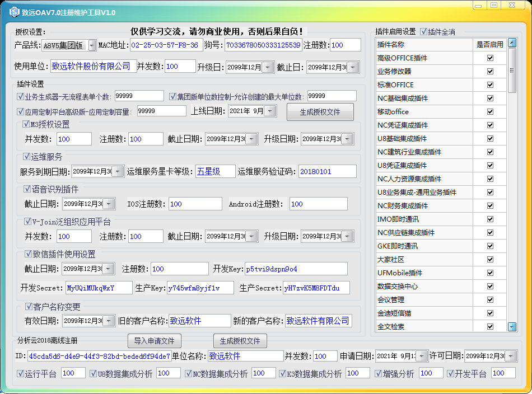
Task: Select the 数据交换中心 row name
Action: click(398, 286)
